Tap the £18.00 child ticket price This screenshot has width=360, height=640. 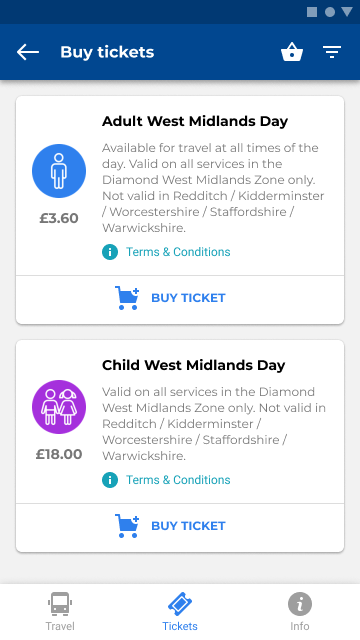[x=59, y=454]
